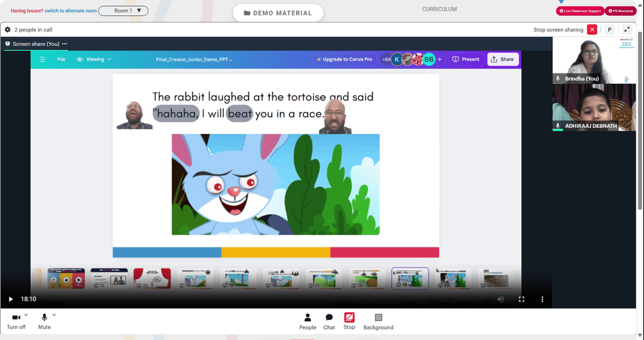Click the Share button in Canva
Screen dimensions: 644x340
click(503, 59)
